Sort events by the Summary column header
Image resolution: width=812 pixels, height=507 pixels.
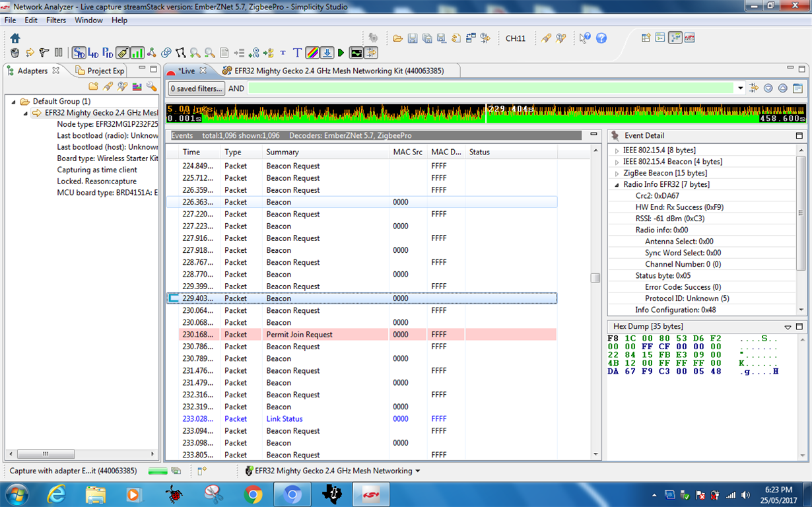(325, 152)
